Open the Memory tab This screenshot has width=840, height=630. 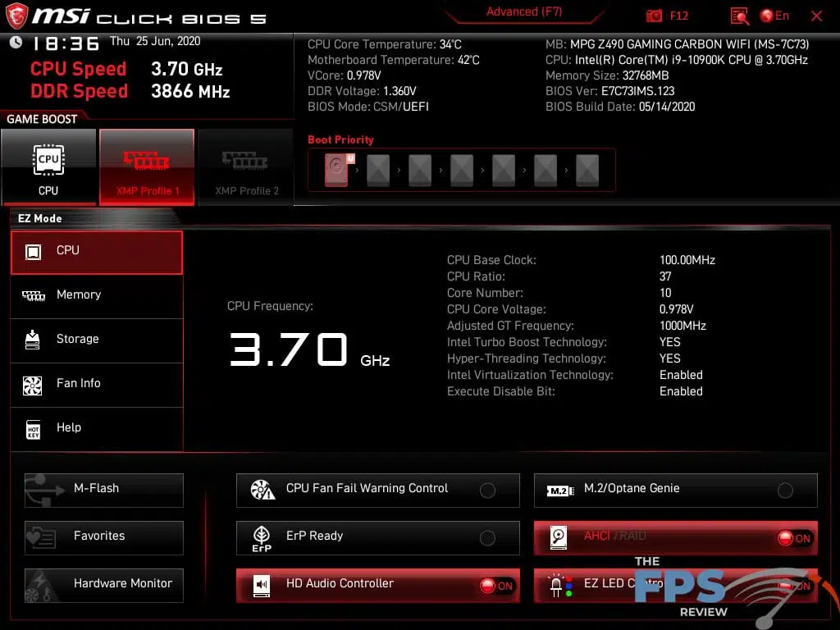click(97, 296)
